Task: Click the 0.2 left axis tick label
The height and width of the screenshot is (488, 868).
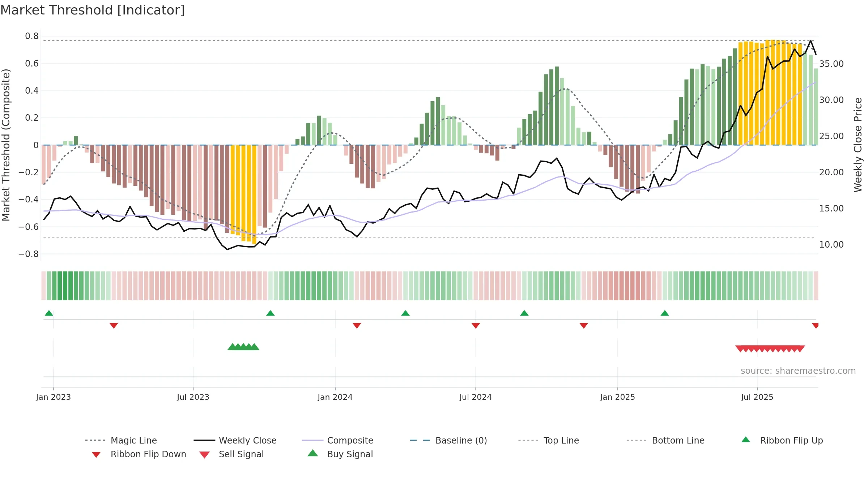Action: click(32, 118)
